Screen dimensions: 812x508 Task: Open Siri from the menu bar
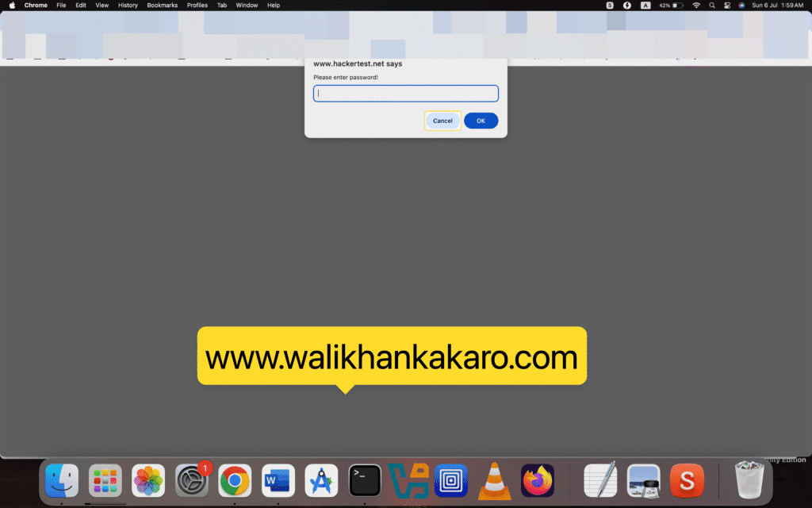click(741, 6)
